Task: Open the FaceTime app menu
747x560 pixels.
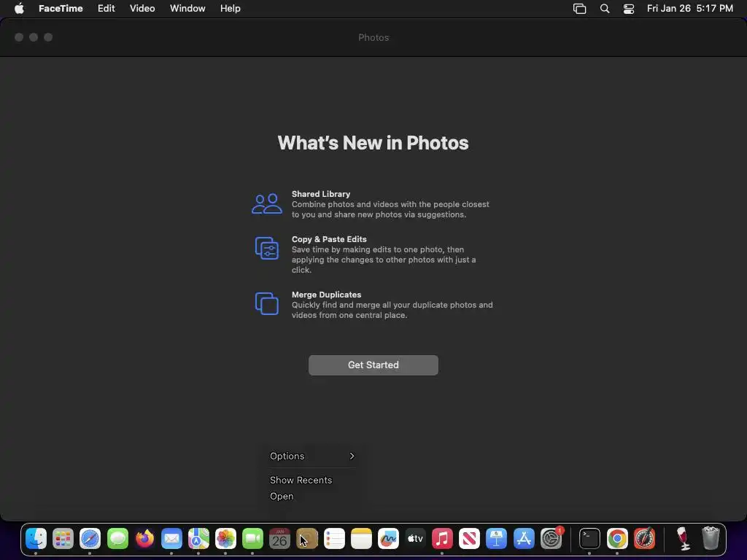Action: click(61, 9)
